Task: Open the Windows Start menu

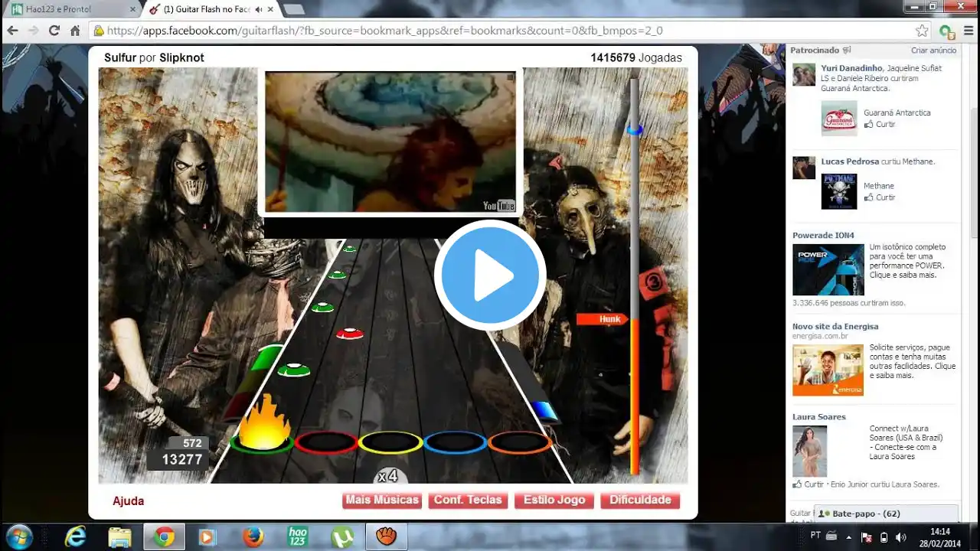Action: 18,536
